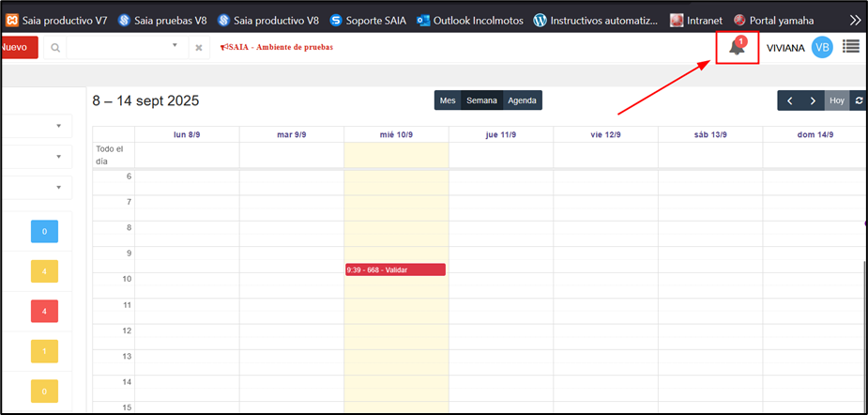Image resolution: width=868 pixels, height=415 pixels.
Task: Expand the first sidebar filter dropdown
Action: click(58, 126)
